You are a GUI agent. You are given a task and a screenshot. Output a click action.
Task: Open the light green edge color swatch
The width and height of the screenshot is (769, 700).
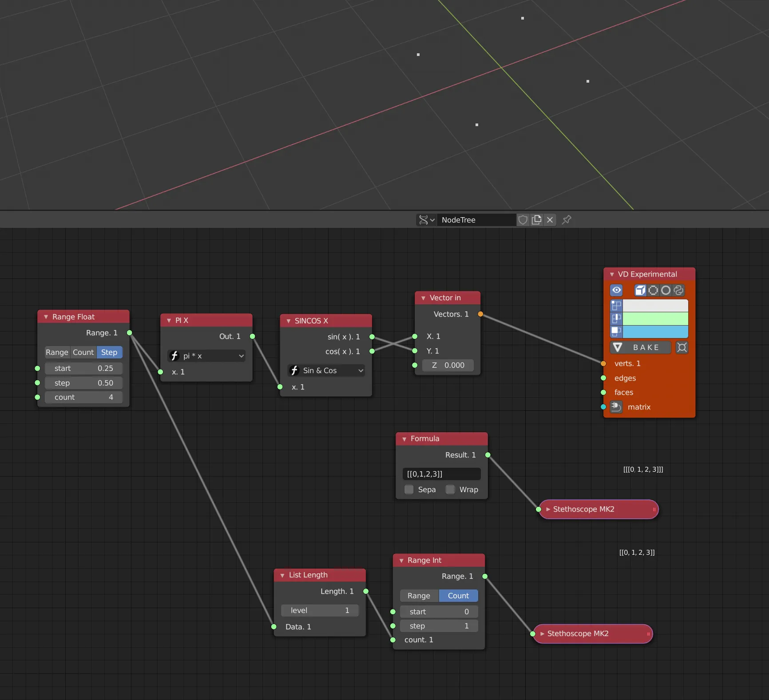point(655,318)
